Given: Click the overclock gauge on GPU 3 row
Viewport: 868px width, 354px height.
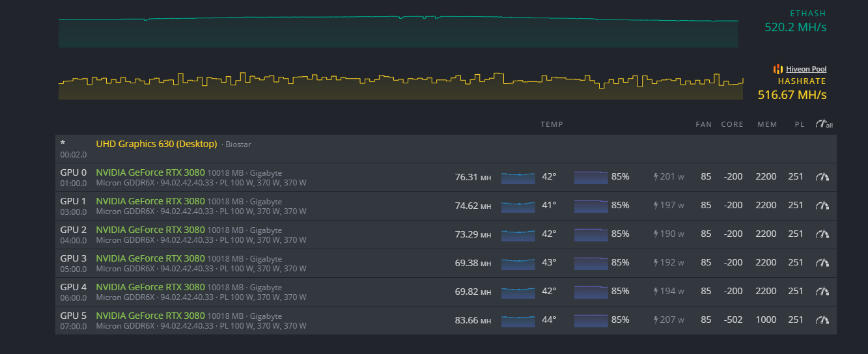Looking at the screenshot, I should point(823,263).
